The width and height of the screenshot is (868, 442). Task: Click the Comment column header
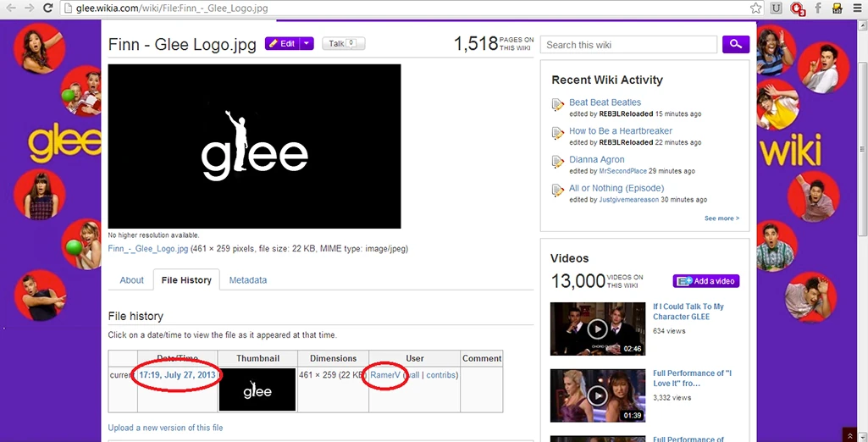pos(482,358)
